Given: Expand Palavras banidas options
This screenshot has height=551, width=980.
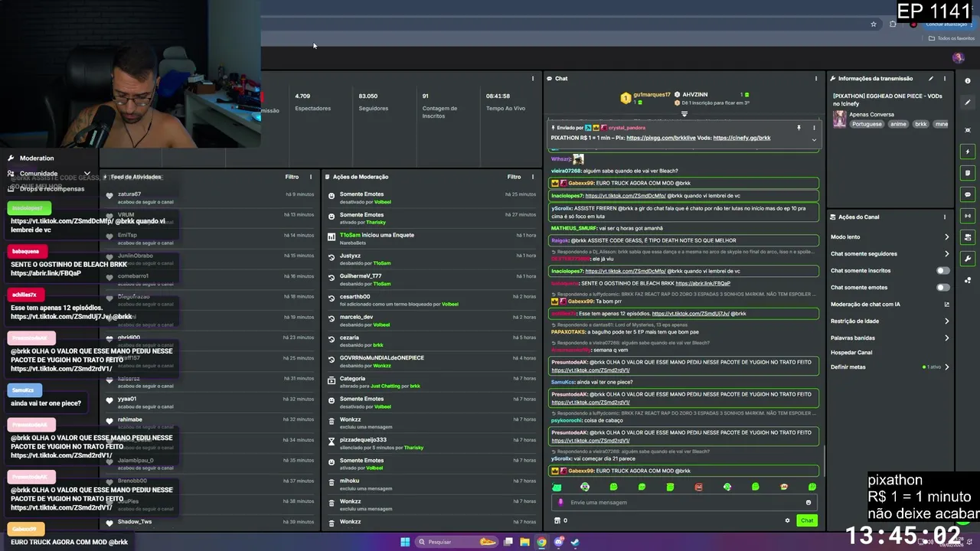Looking at the screenshot, I should point(946,337).
